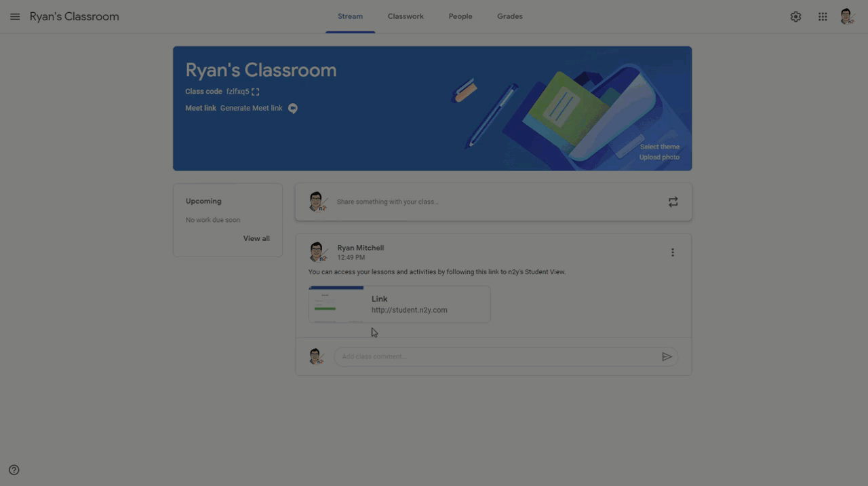Open the main hamburger menu
Screen dimensions: 868x486
click(15, 16)
